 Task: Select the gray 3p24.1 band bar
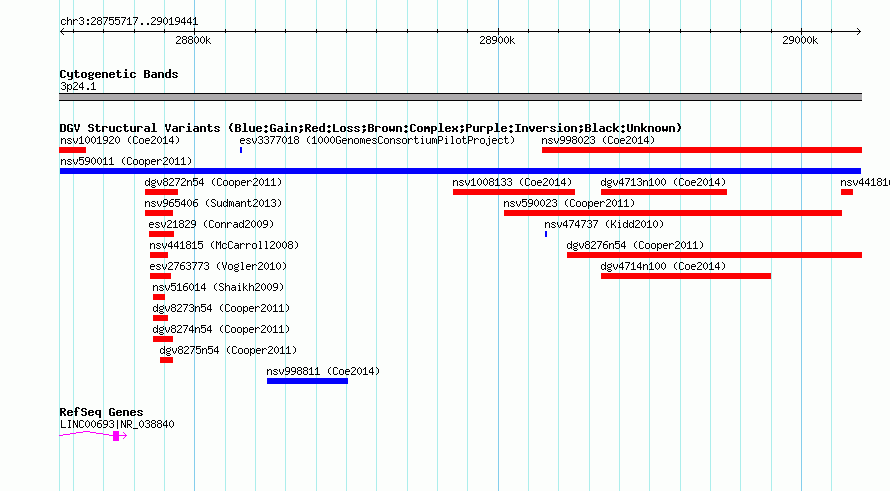[460, 97]
